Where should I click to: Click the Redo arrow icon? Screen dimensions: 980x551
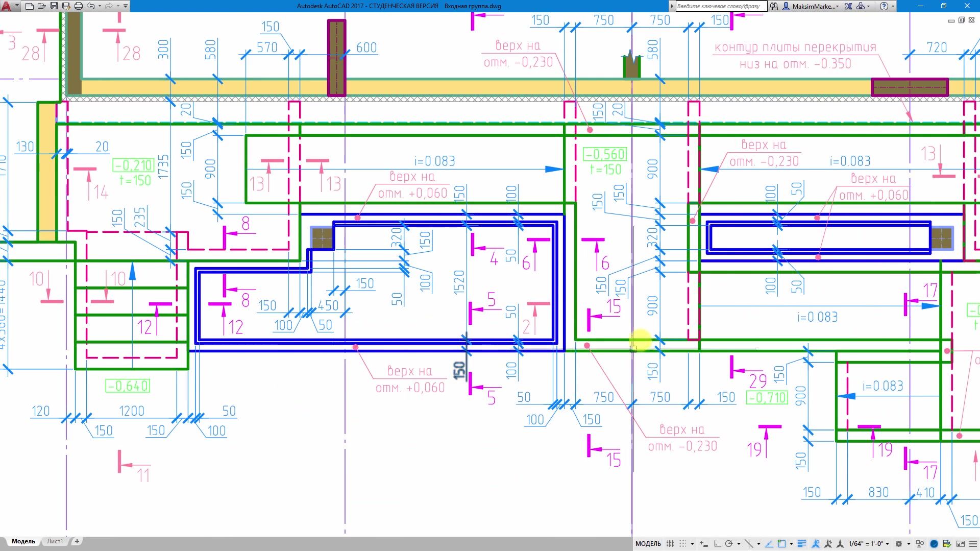point(109,6)
